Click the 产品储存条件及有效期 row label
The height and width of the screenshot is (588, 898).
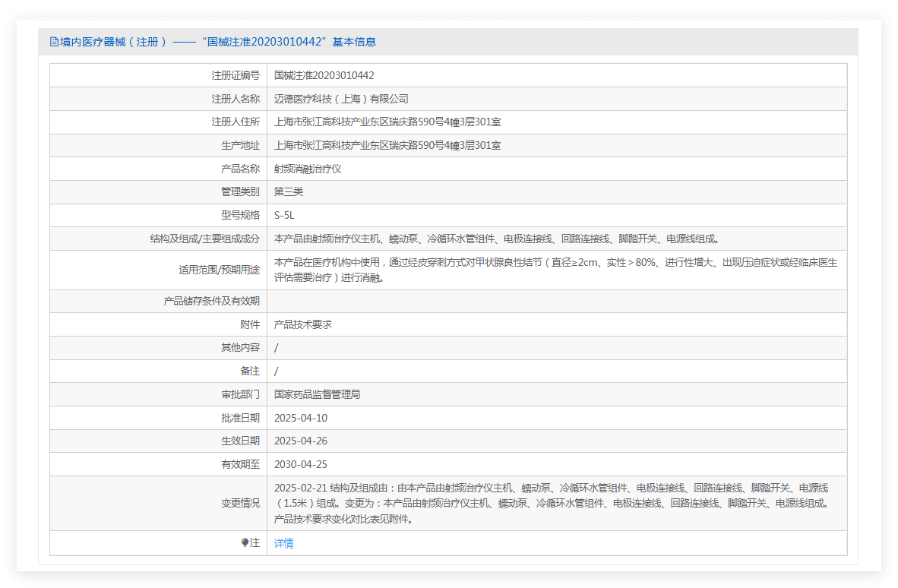coord(212,301)
